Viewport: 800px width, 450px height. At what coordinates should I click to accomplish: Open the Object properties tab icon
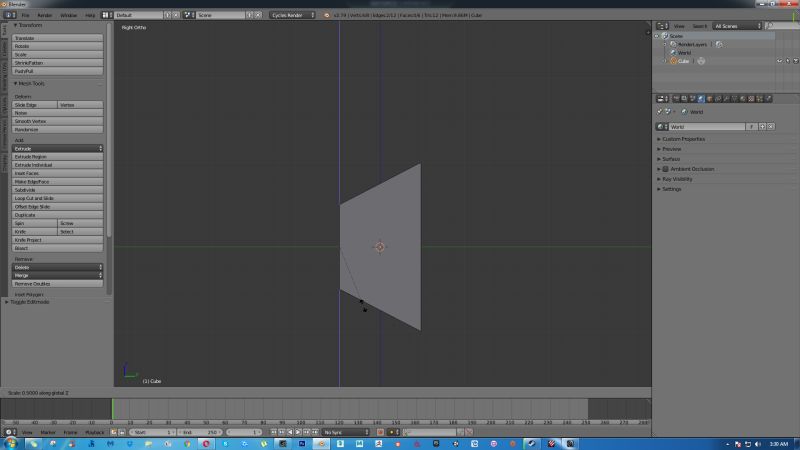coord(710,99)
